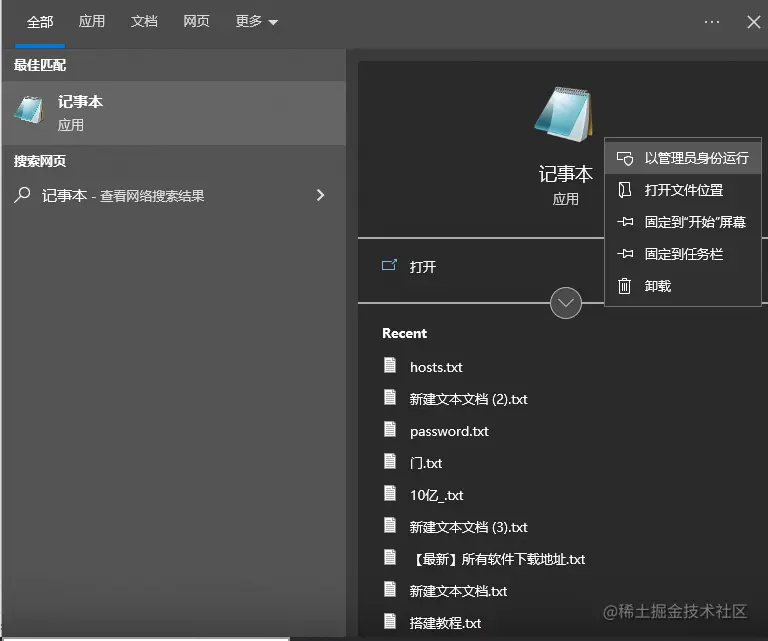Click the pin icon for 固定到"开始"屏幕
The width and height of the screenshot is (768, 641).
point(625,222)
